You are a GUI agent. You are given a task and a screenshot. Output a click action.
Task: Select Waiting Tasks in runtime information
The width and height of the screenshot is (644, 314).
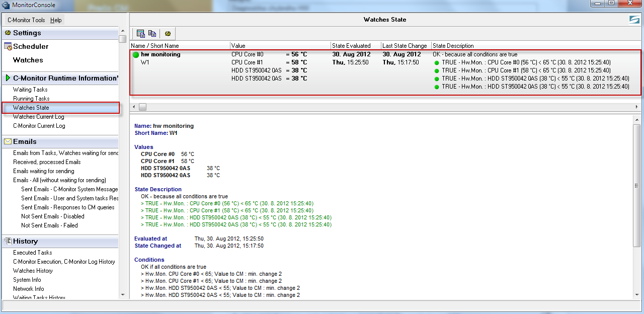[x=30, y=90]
